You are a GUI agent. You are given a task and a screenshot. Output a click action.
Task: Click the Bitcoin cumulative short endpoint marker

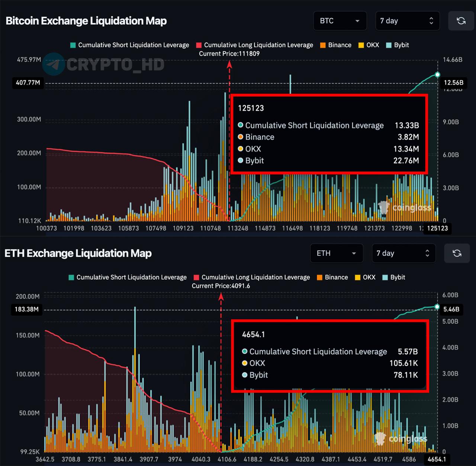click(437, 75)
